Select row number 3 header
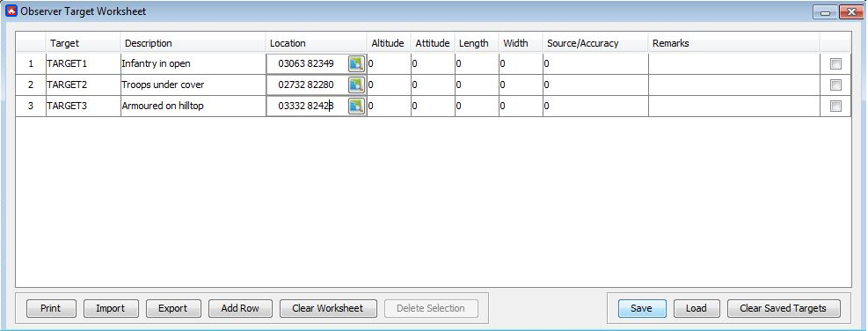 pos(31,106)
